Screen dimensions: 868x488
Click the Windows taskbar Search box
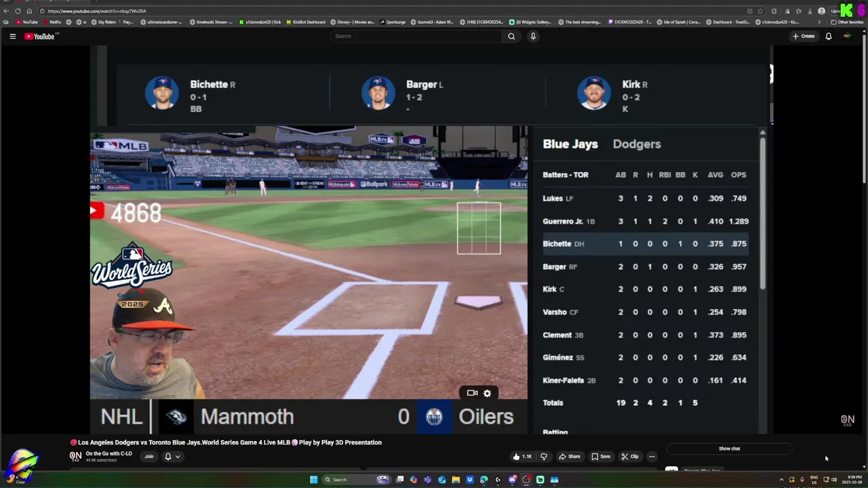pyautogui.click(x=355, y=480)
